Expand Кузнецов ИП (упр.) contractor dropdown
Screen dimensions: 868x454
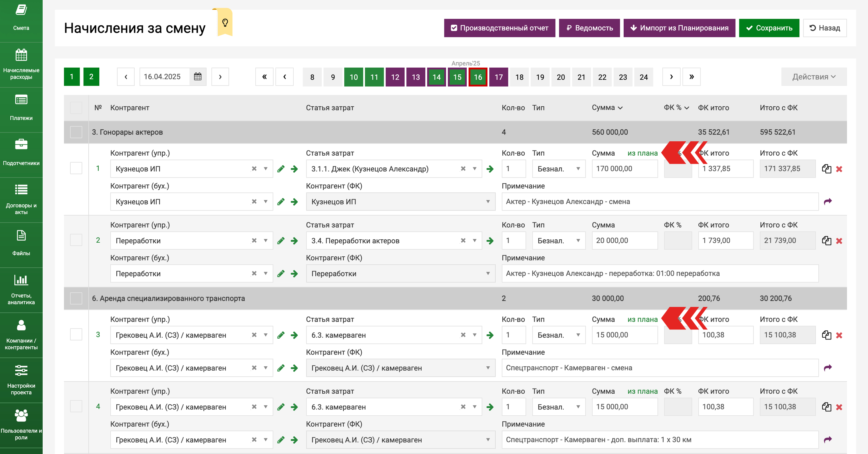point(266,169)
